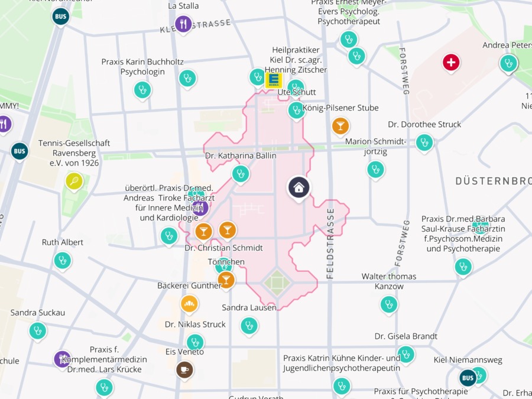This screenshot has width=532, height=399.
Task: Select Dr.med. Lars Krücke practice marker
Action: 104,387
